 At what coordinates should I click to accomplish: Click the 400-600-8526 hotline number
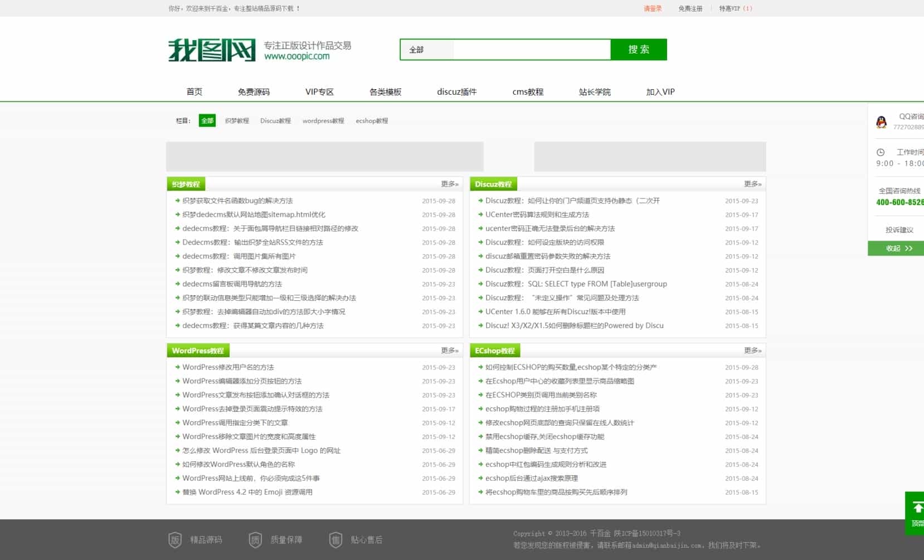pos(899,202)
